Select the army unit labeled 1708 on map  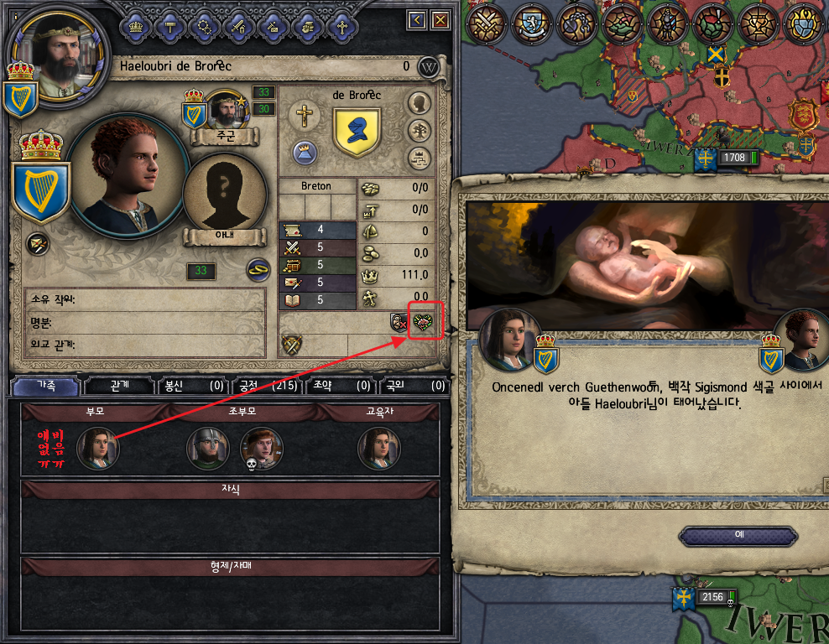pyautogui.click(x=727, y=158)
